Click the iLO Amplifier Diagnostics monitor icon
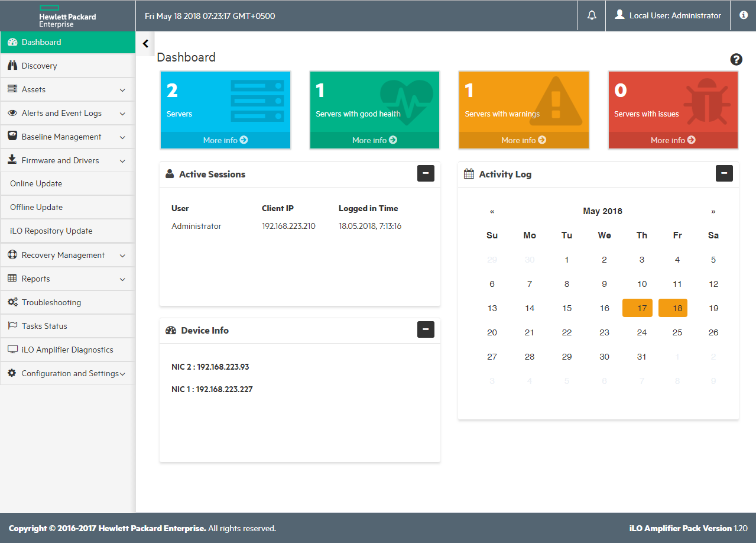756x543 pixels. [12, 350]
